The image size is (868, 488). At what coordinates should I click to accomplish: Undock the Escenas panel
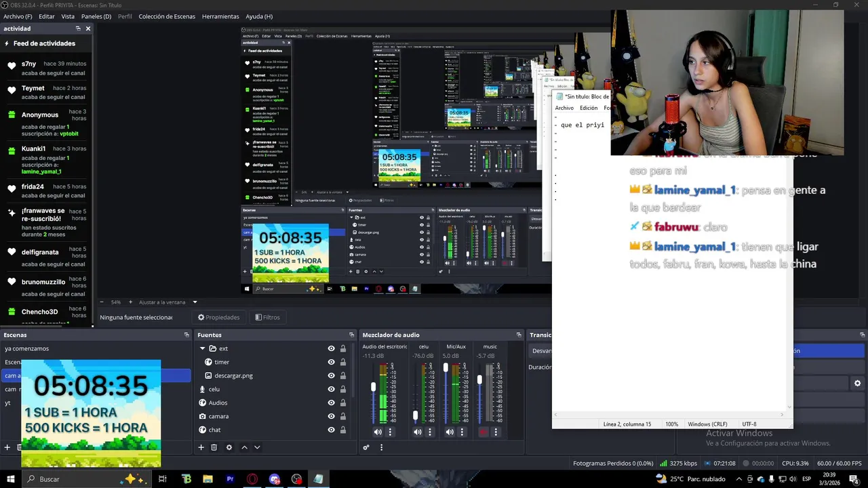pos(186,335)
